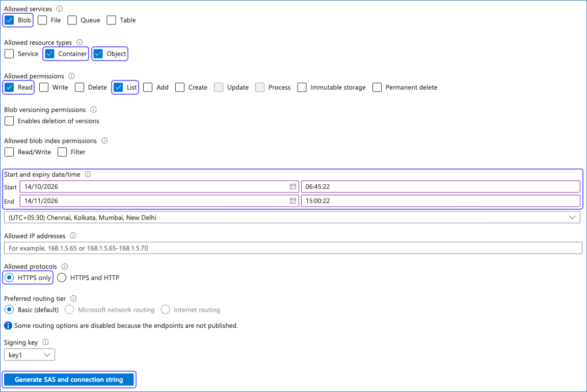The width and height of the screenshot is (587, 392).
Task: Click info icon beside Blob versioning permissions
Action: [94, 109]
